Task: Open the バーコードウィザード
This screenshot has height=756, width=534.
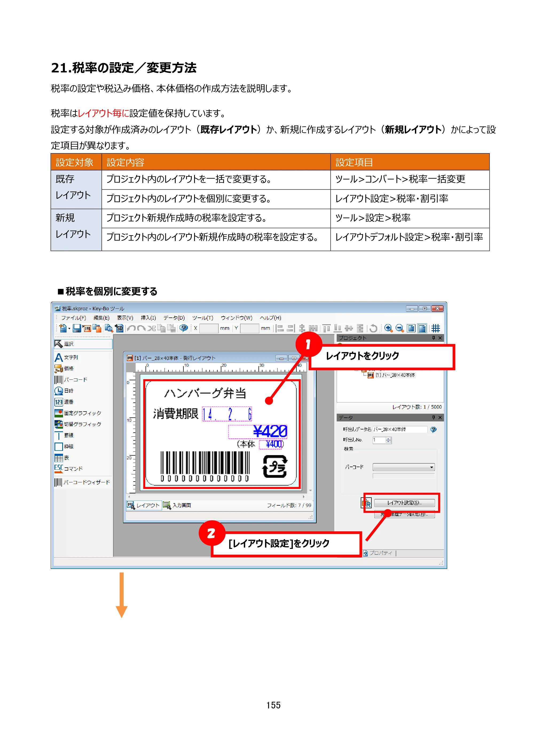Action: (x=82, y=482)
